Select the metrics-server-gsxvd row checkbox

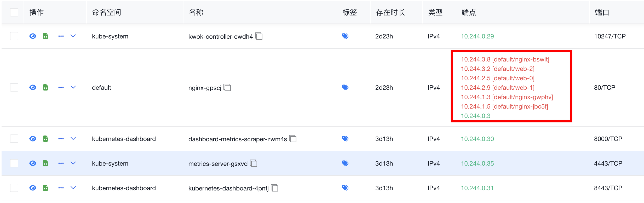point(14,163)
